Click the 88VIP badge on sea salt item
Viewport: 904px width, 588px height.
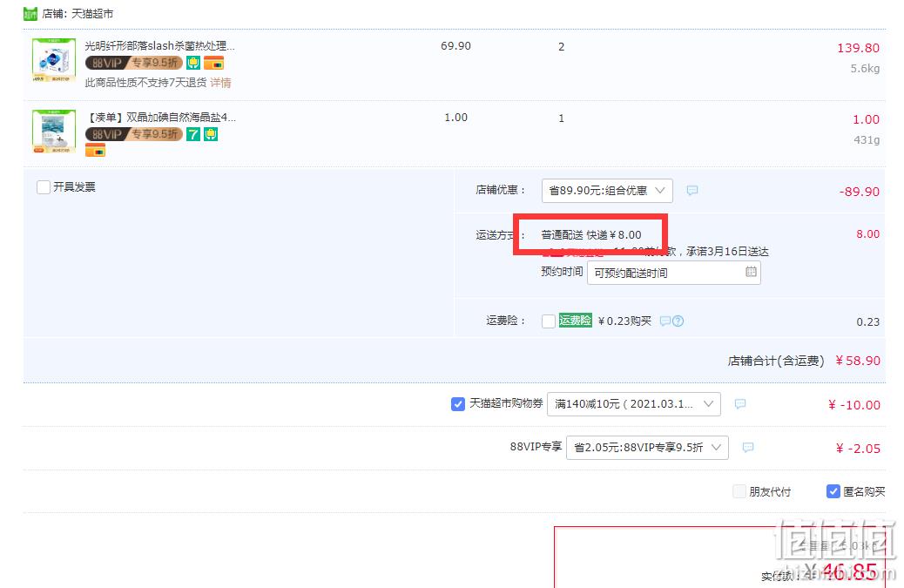134,134
